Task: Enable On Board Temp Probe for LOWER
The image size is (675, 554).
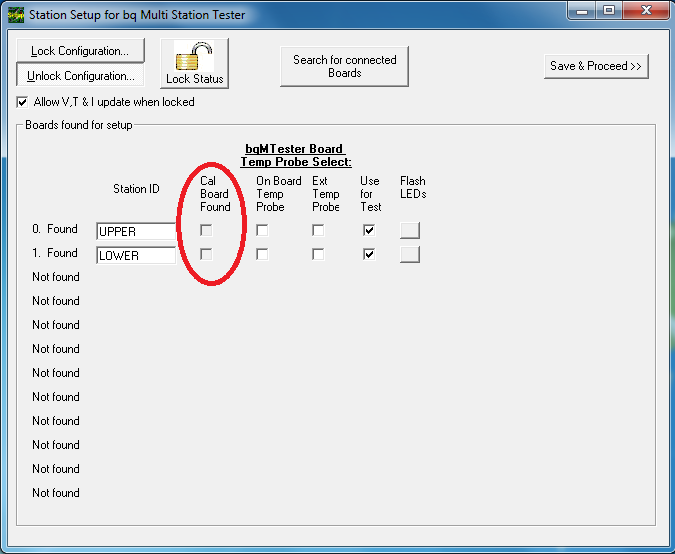Action: 262,254
